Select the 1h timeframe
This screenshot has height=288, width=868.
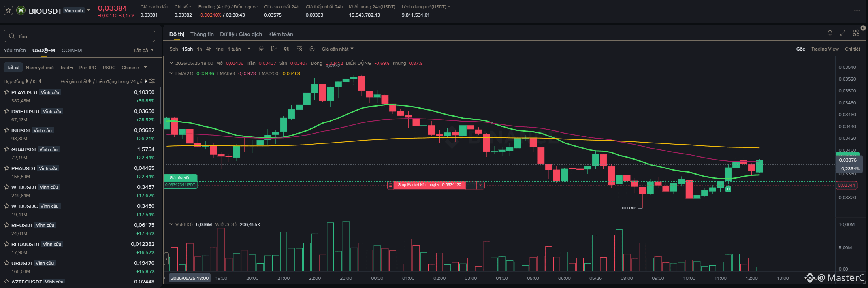point(200,49)
